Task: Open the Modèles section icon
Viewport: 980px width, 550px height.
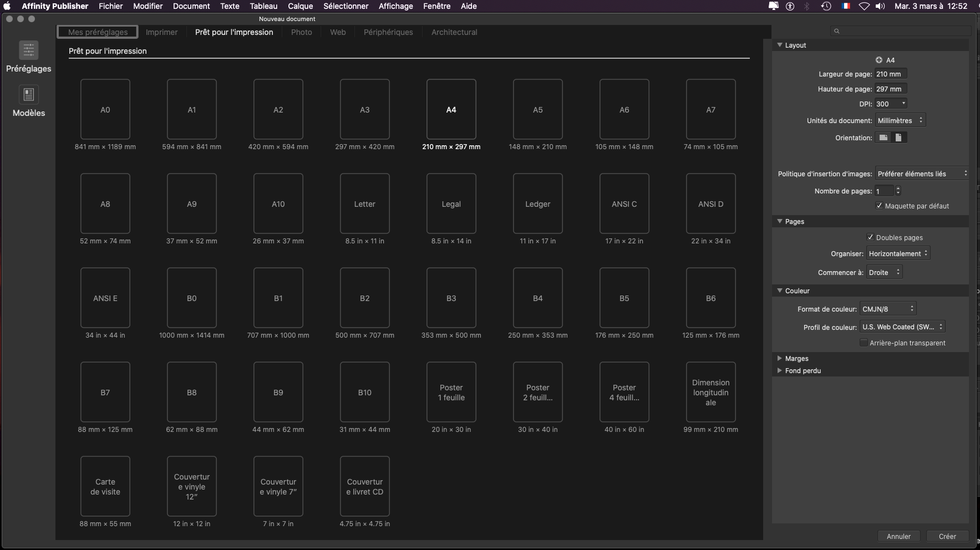Action: point(29,95)
